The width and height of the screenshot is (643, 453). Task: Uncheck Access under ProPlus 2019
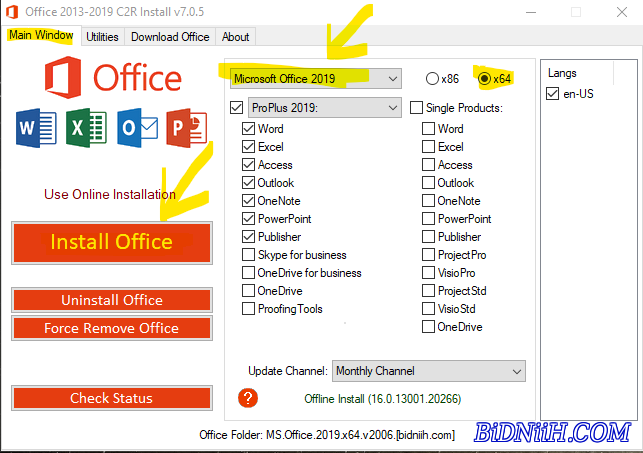[249, 165]
